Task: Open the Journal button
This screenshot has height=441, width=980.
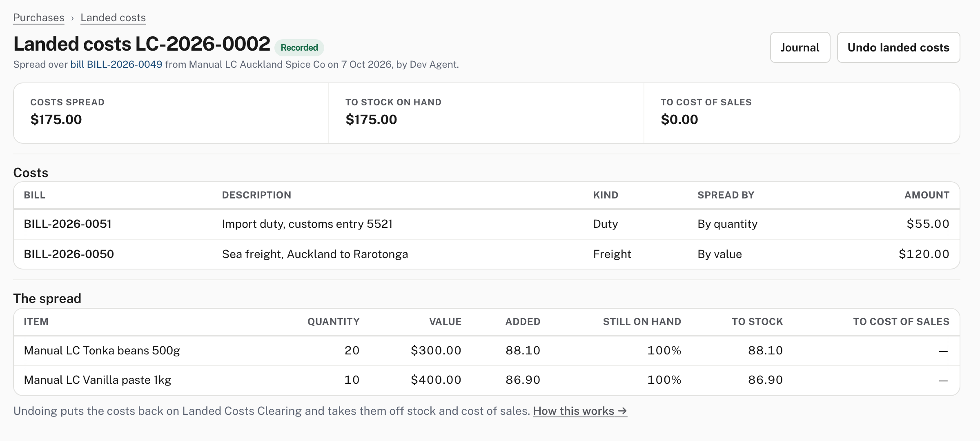Action: pyautogui.click(x=800, y=47)
